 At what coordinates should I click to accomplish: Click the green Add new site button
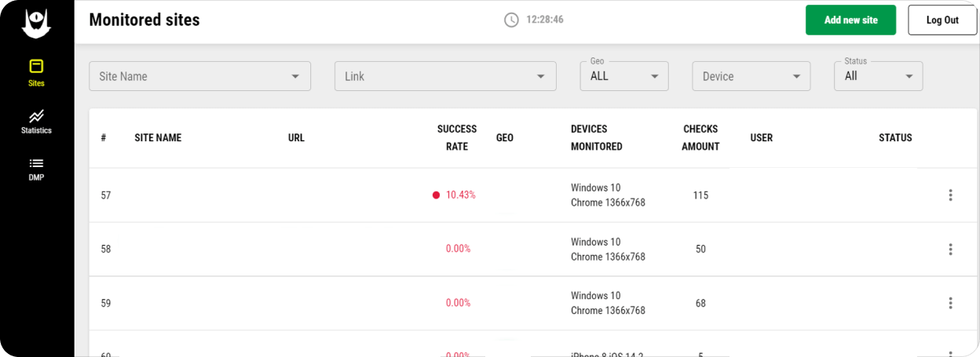(850, 20)
